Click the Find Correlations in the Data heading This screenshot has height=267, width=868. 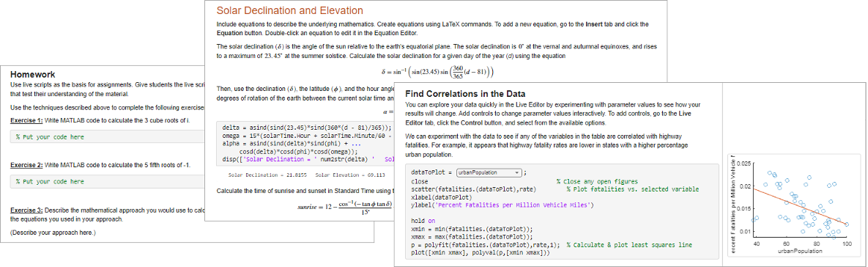click(x=465, y=94)
